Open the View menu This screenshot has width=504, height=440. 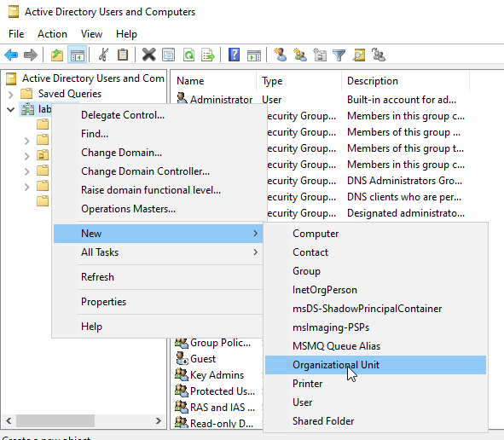[x=91, y=34]
